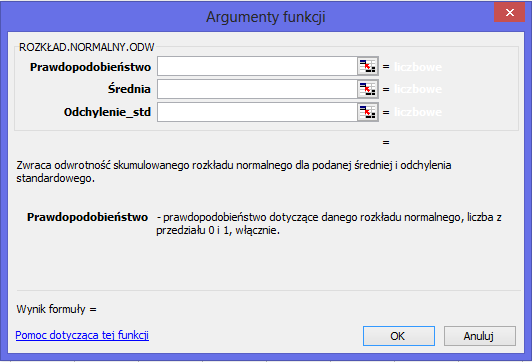This screenshot has width=532, height=362.
Task: Click the Średnia field label
Action: click(x=129, y=89)
